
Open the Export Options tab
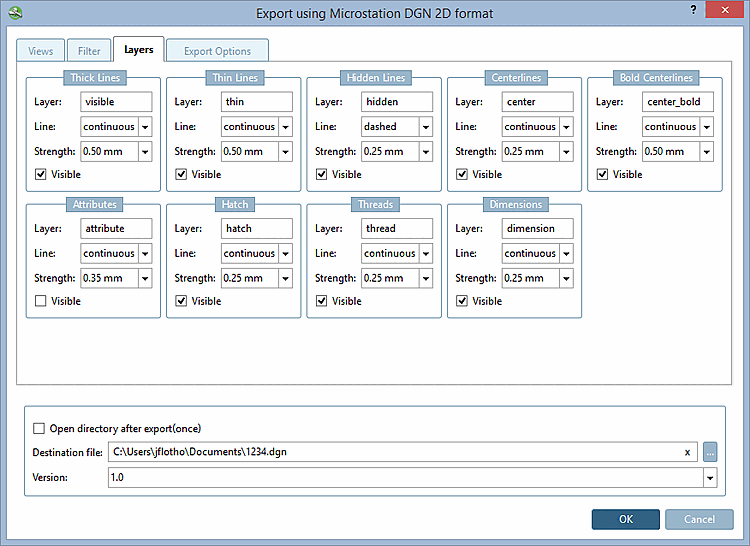tap(217, 50)
